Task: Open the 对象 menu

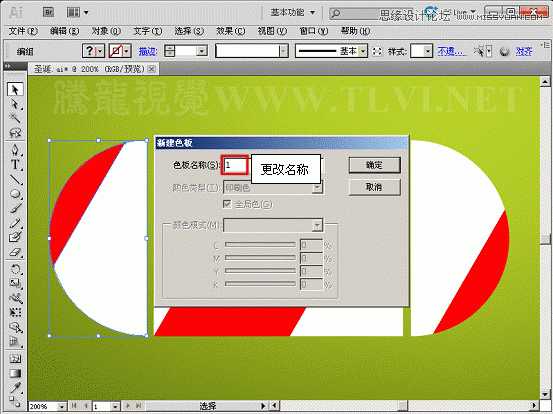Action: (x=106, y=31)
